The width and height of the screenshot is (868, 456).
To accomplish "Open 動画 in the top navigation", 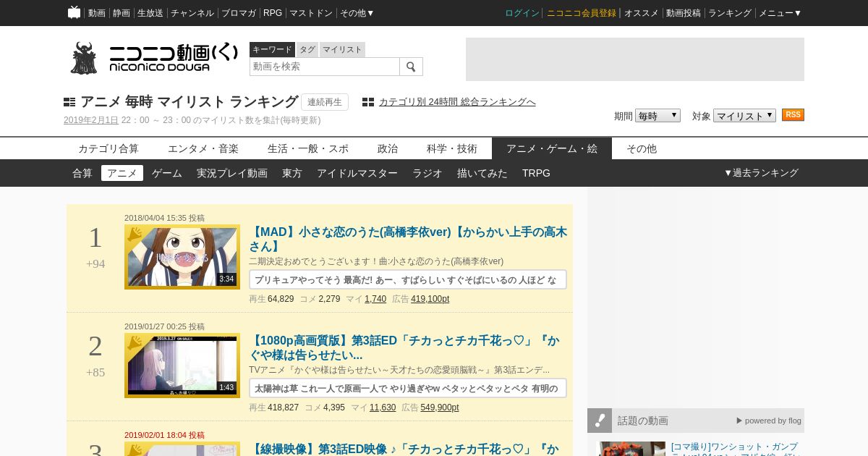I will (x=97, y=13).
